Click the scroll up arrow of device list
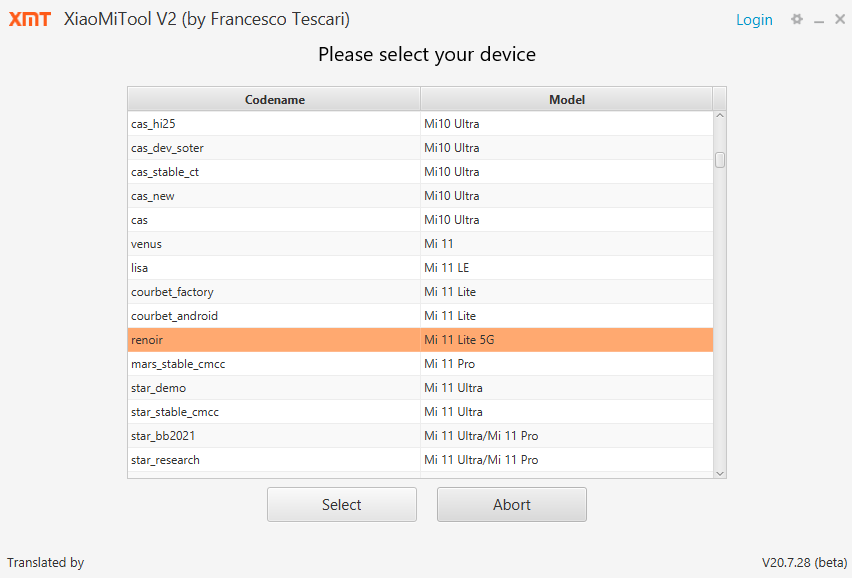Screen dimensions: 852x578 pos(719,117)
